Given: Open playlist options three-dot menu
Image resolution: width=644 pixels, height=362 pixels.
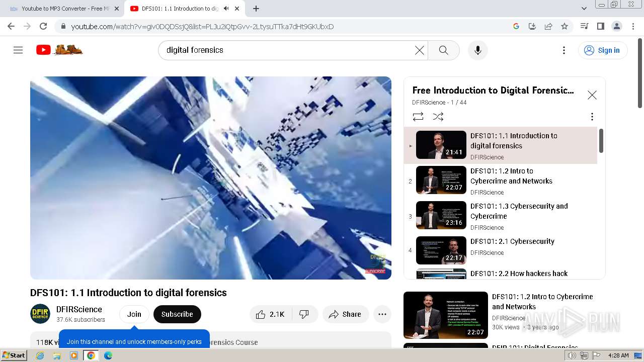Looking at the screenshot, I should [x=592, y=117].
